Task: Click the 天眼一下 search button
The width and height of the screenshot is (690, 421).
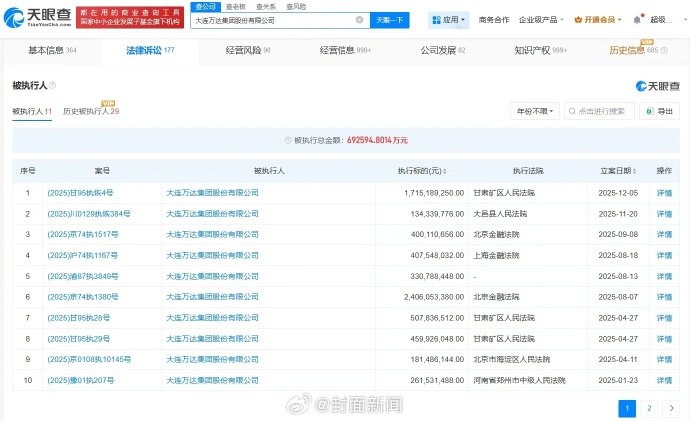Action: pyautogui.click(x=390, y=19)
